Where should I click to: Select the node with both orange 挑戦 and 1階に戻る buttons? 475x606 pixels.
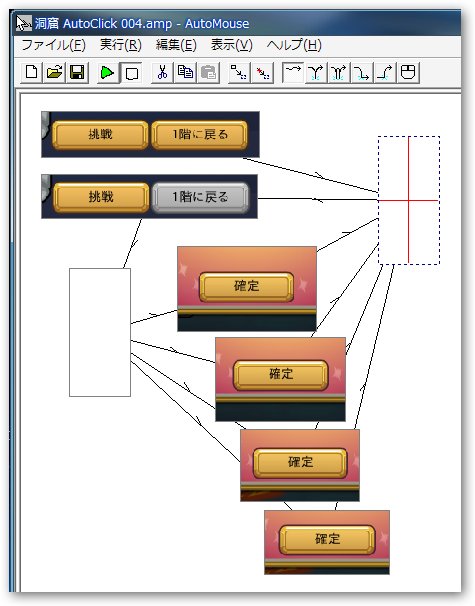(x=150, y=134)
